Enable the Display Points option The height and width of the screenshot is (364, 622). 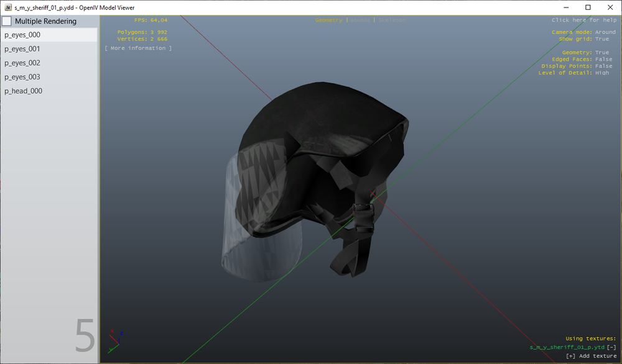pos(603,66)
